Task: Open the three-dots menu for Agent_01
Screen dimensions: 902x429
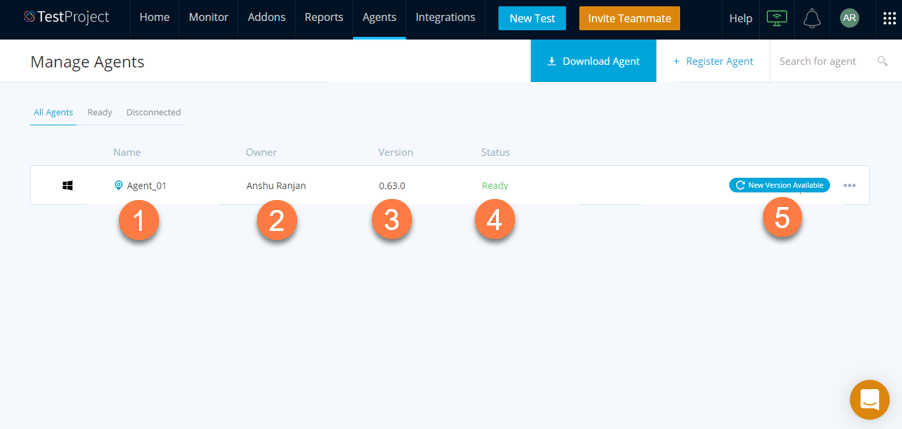Action: tap(850, 186)
